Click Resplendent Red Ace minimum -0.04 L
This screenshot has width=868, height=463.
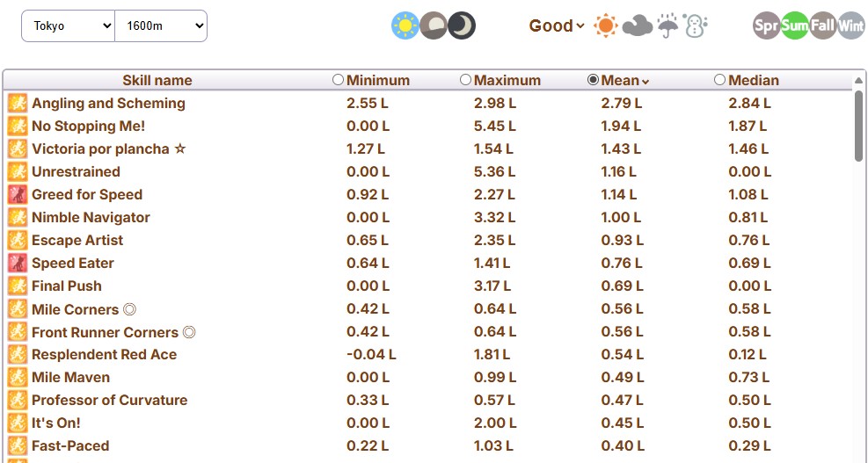click(371, 355)
